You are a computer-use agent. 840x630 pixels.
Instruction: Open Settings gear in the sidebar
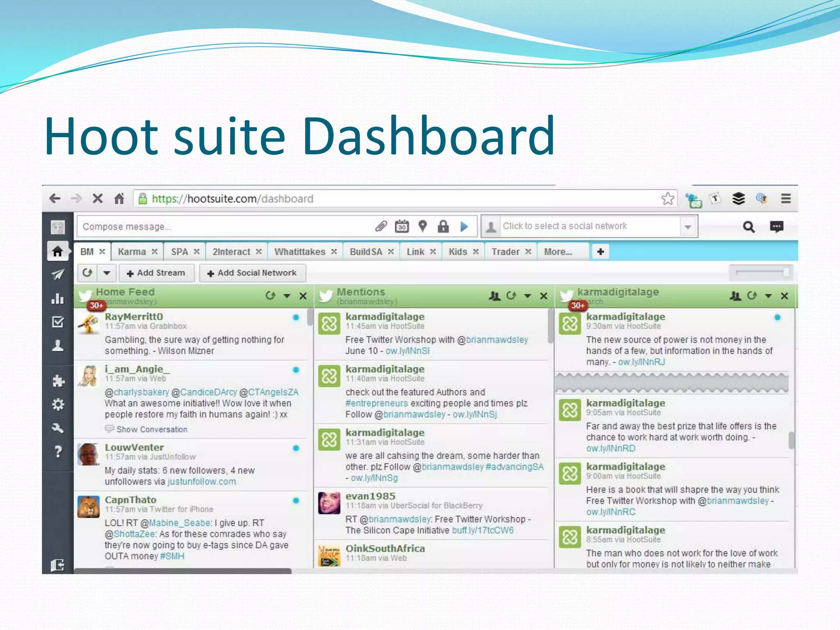58,405
